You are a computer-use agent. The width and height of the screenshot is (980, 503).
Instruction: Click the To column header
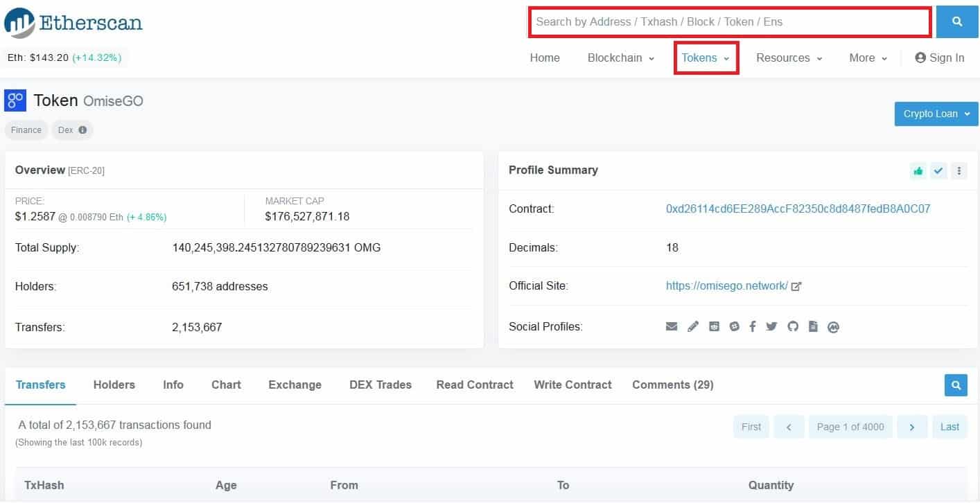click(563, 485)
